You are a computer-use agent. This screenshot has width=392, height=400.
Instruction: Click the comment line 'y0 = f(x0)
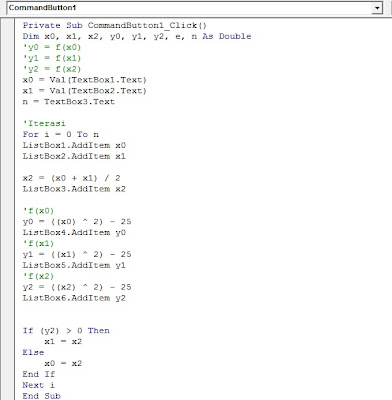52,47
